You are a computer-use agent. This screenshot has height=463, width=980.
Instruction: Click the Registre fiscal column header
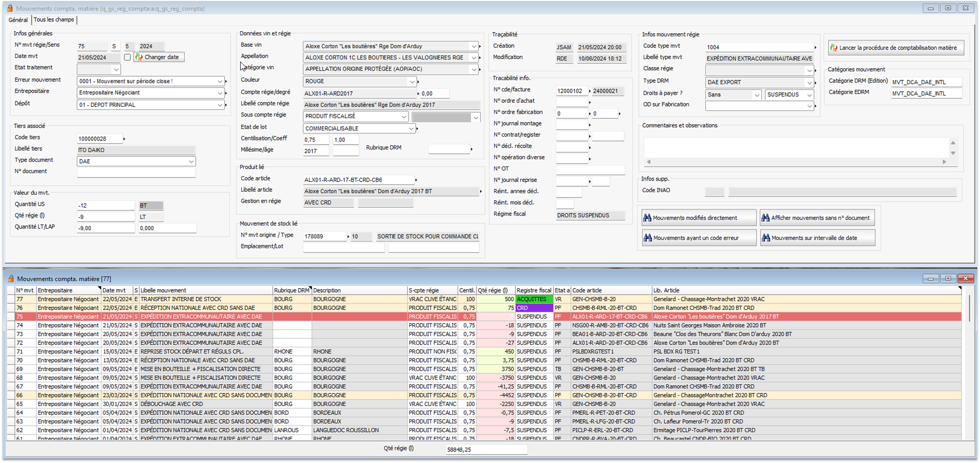pyautogui.click(x=533, y=290)
